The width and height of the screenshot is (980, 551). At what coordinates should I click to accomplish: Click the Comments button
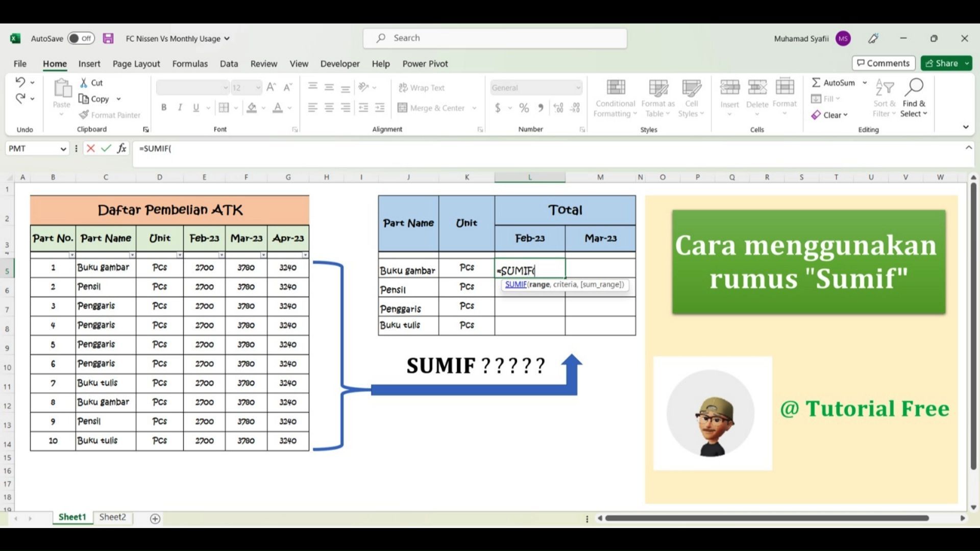click(884, 63)
